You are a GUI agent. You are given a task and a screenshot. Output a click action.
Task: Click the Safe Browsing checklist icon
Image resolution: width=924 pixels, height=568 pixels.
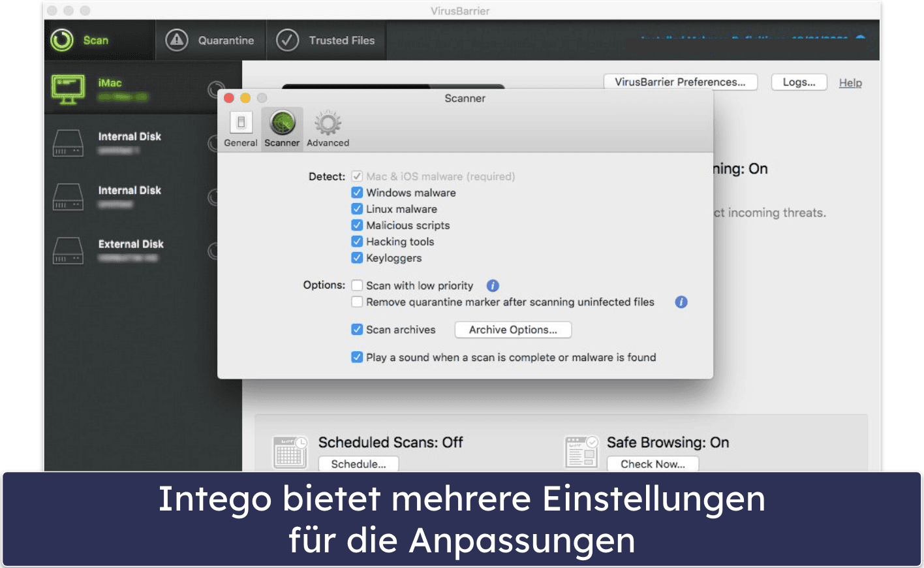pos(581,452)
